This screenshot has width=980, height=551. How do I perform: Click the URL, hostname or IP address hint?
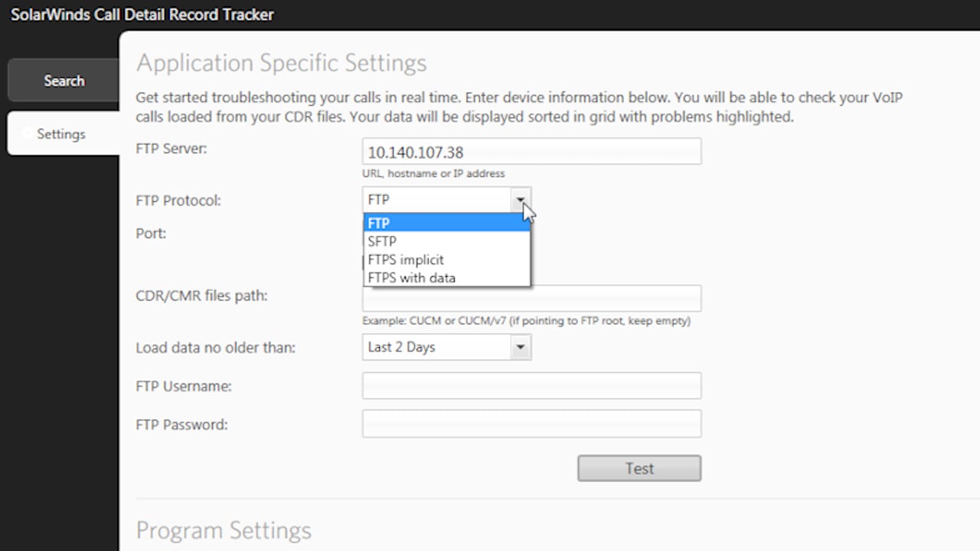tap(433, 173)
